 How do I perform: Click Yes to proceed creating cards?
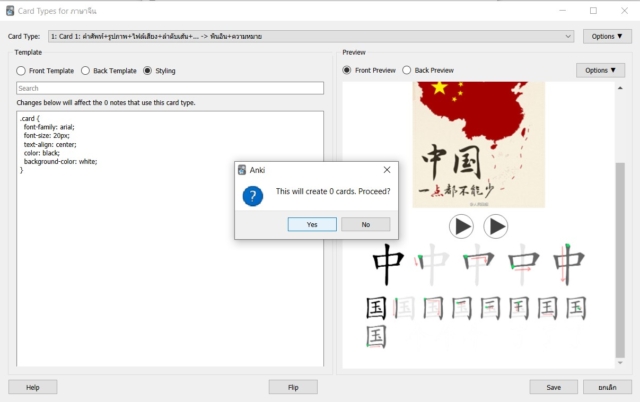point(312,224)
